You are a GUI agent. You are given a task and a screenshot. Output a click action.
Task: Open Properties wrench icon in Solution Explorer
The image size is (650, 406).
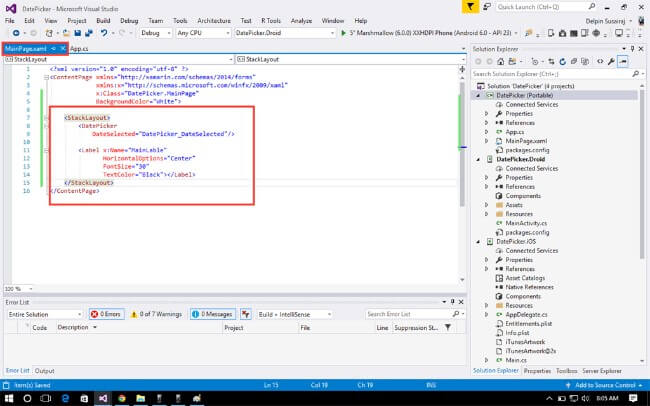[611, 61]
